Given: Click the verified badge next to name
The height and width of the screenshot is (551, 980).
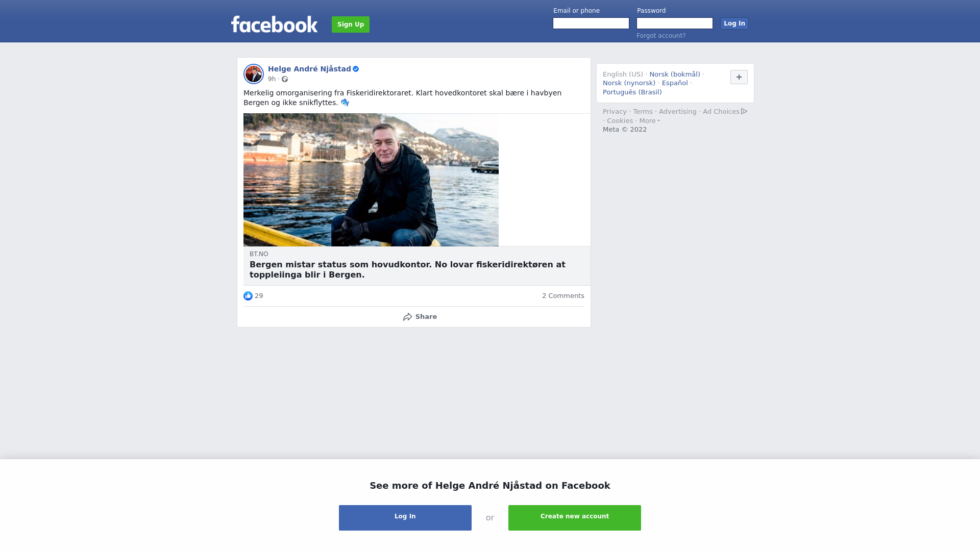Looking at the screenshot, I should click(x=356, y=69).
